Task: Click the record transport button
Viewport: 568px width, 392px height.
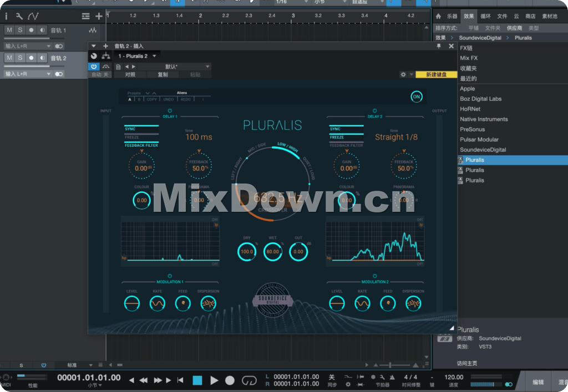Action: (x=230, y=380)
